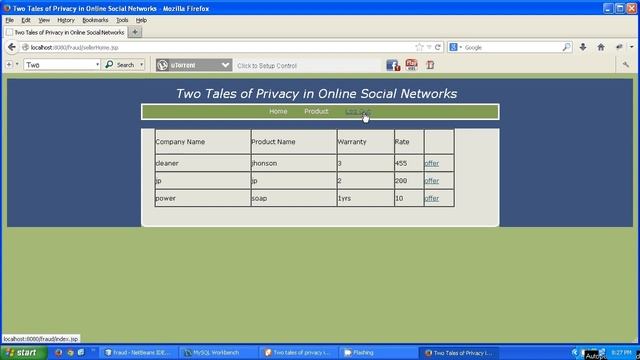640x360 pixels.
Task: Open the Tools menu
Action: point(122,20)
